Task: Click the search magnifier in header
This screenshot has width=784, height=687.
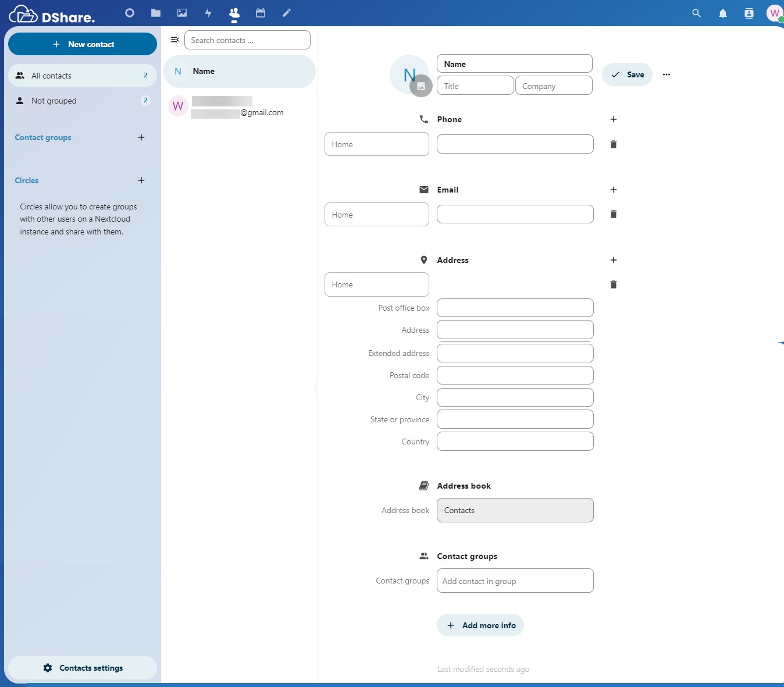Action: [696, 13]
